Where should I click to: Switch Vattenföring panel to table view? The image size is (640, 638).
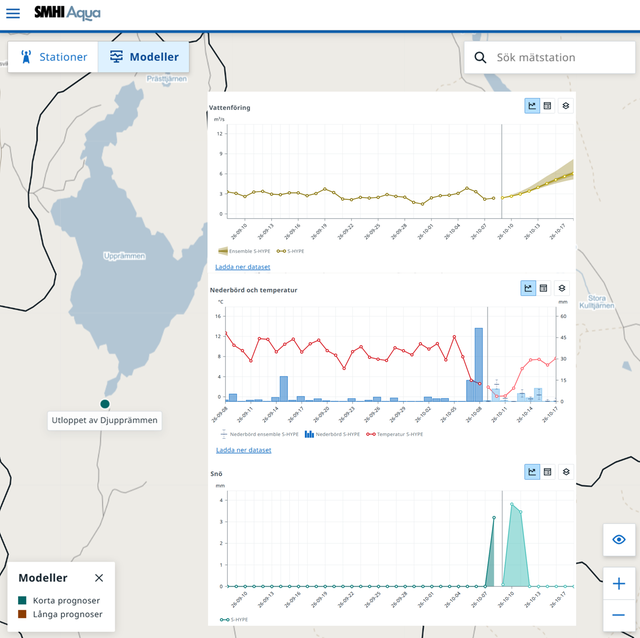(547, 106)
